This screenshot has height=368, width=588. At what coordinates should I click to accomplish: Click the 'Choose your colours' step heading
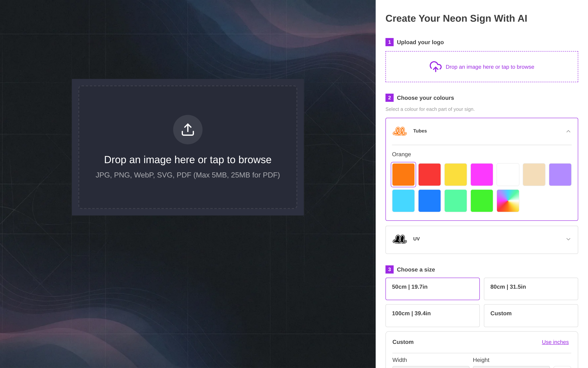click(x=425, y=98)
